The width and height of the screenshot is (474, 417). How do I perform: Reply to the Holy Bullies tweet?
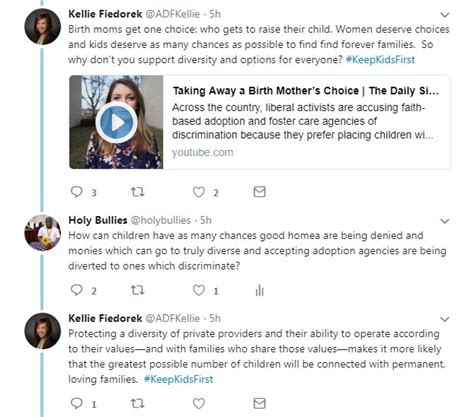point(77,290)
